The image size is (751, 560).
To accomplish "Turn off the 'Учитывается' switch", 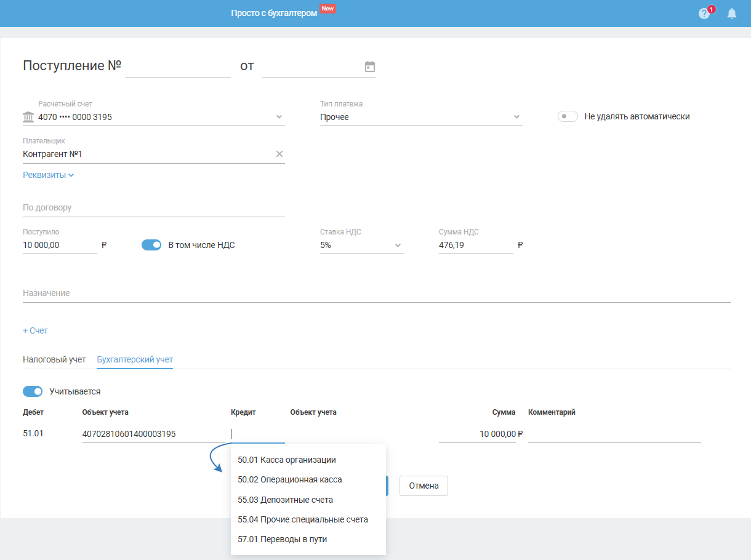I will click(x=33, y=391).
